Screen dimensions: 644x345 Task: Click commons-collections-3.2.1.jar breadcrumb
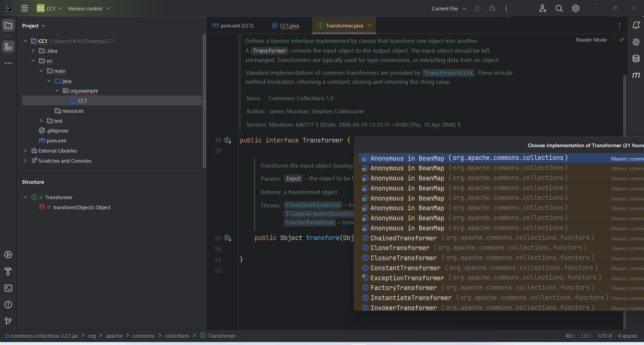(42, 336)
